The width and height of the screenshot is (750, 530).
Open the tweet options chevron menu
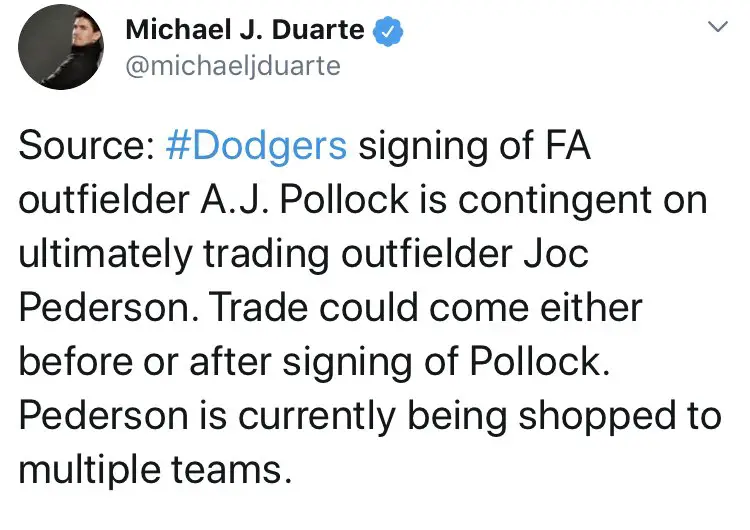coord(716,28)
